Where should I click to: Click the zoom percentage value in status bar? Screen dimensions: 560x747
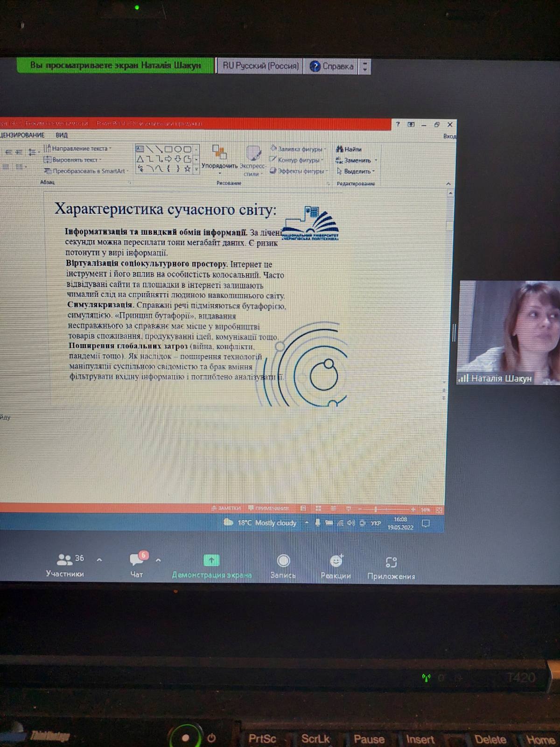[425, 509]
